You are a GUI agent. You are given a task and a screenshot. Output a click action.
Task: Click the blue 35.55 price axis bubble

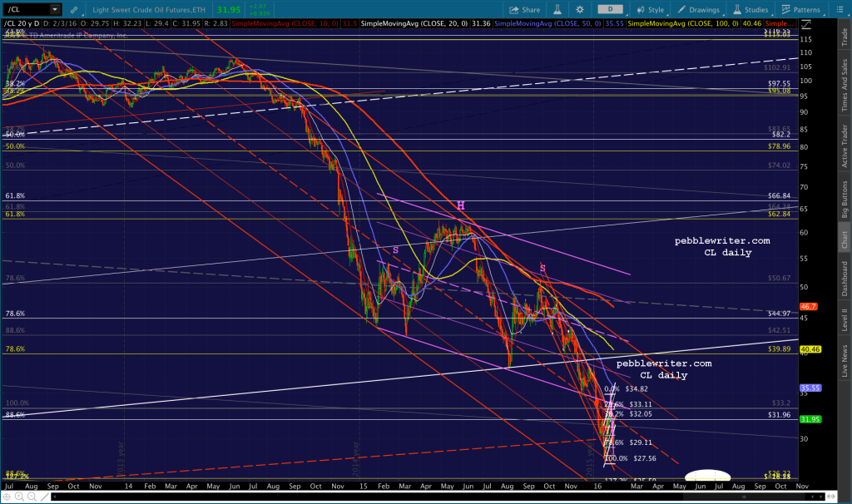(810, 388)
